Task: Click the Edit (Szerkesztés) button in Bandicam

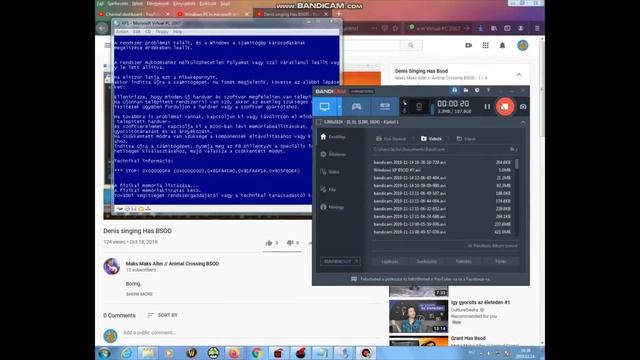Action: (x=427, y=261)
